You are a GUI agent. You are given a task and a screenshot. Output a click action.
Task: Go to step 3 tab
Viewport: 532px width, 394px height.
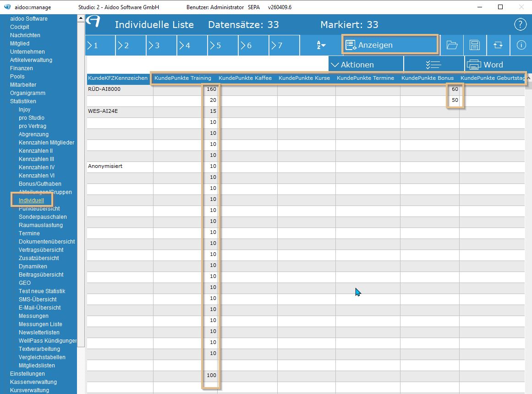161,45
